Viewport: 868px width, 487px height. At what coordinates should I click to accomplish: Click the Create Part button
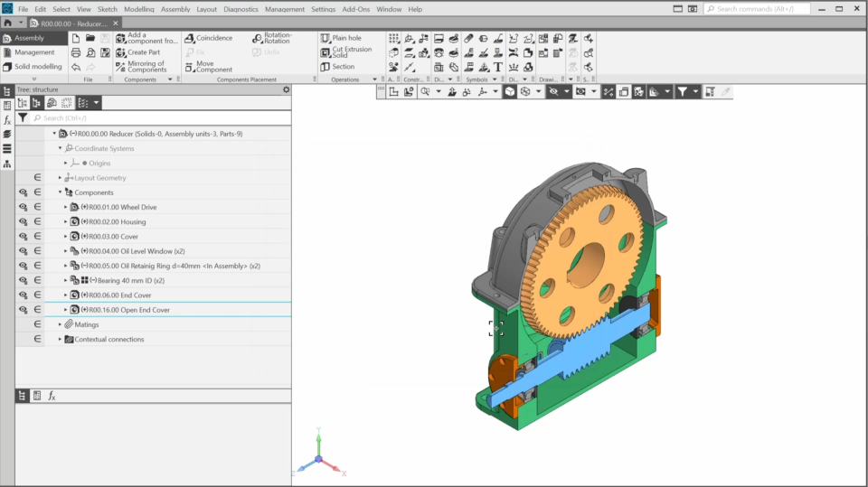click(142, 52)
